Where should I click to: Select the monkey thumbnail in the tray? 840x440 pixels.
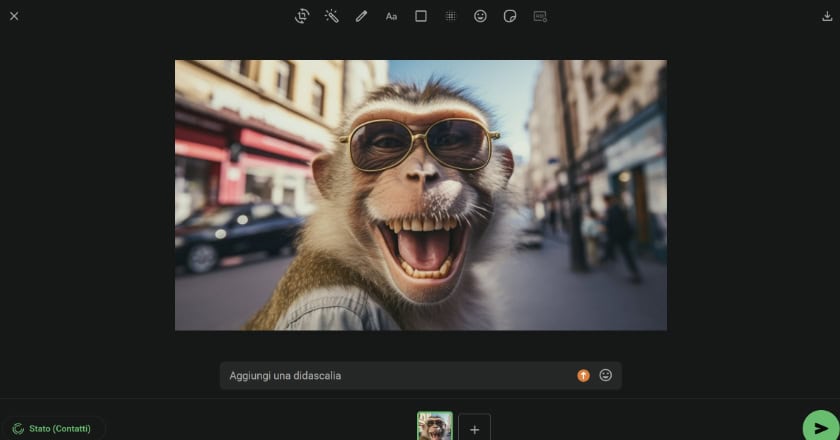coord(435,426)
